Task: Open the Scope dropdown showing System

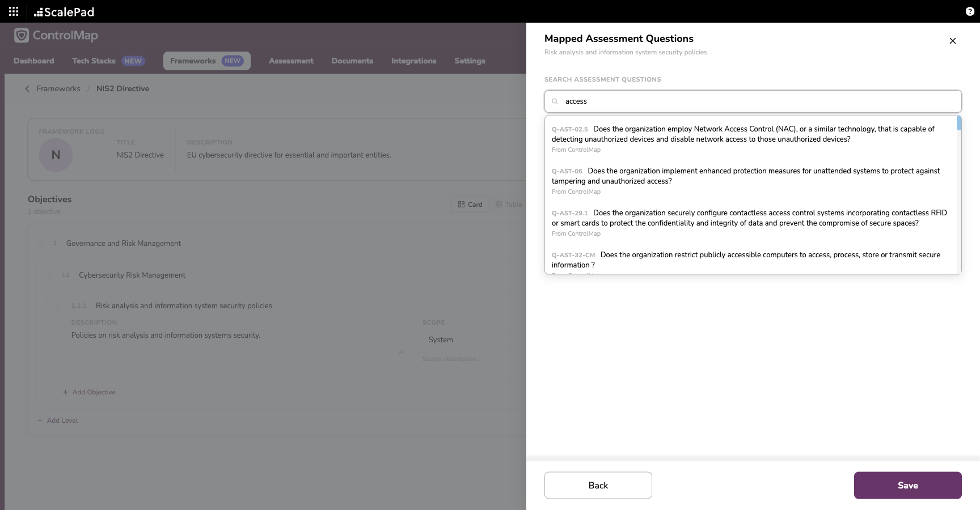Action: click(474, 340)
